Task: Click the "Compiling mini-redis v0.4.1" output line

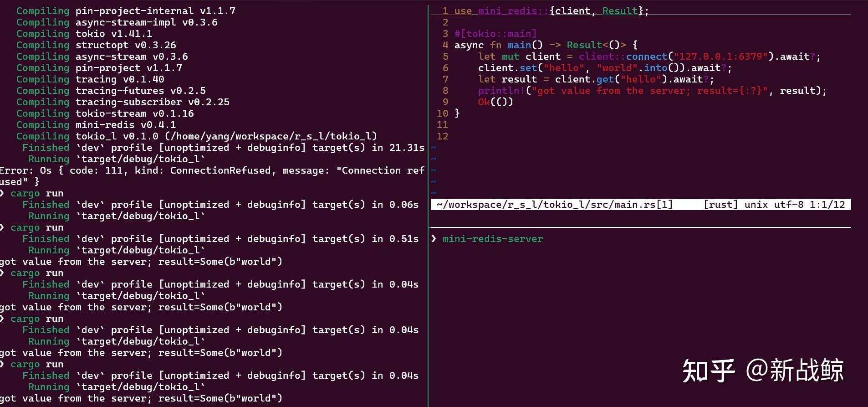Action: (96, 125)
